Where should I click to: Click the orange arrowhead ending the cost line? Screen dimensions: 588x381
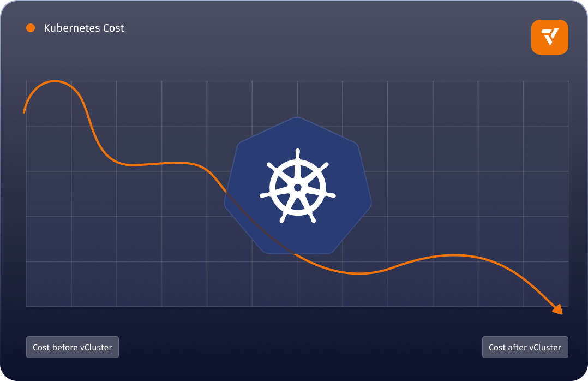click(559, 309)
